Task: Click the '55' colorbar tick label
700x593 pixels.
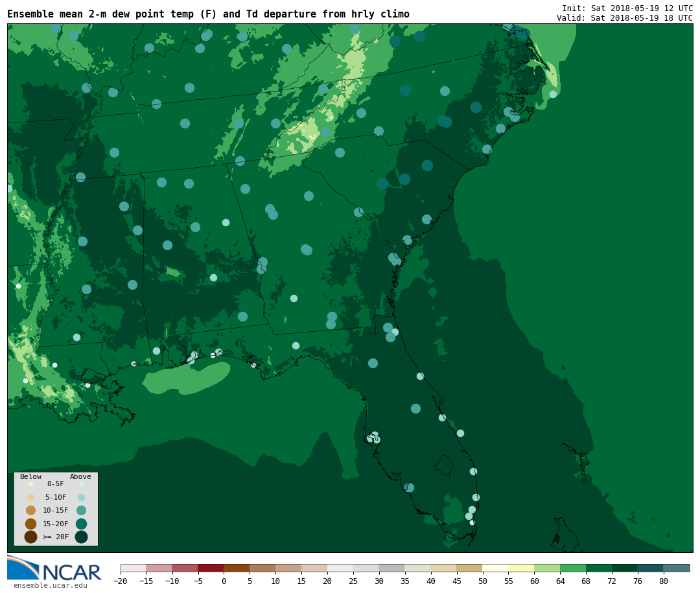Action: (x=509, y=581)
